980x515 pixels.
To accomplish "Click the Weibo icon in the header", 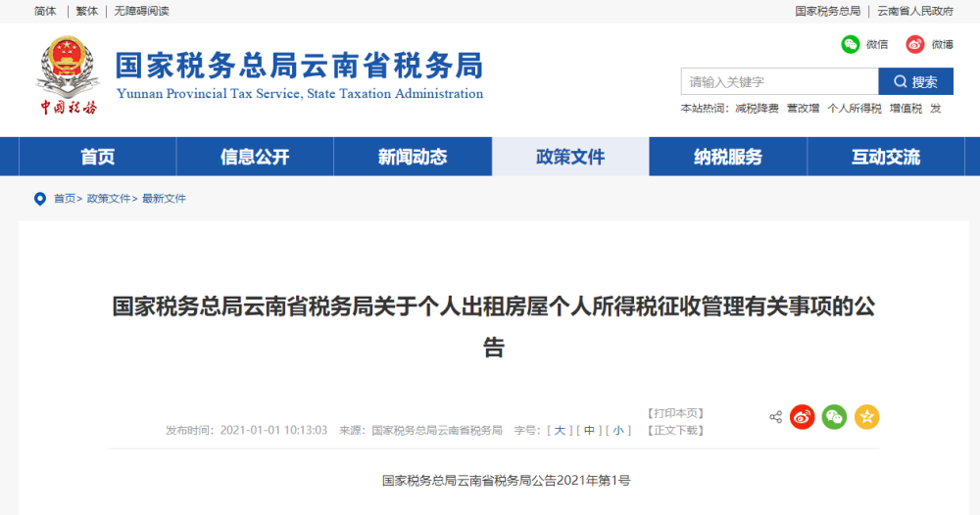I will pyautogui.click(x=915, y=44).
